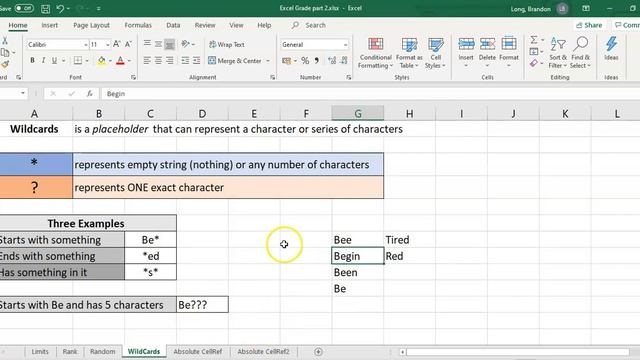Align text right icon
The image size is (640, 360).
[170, 61]
